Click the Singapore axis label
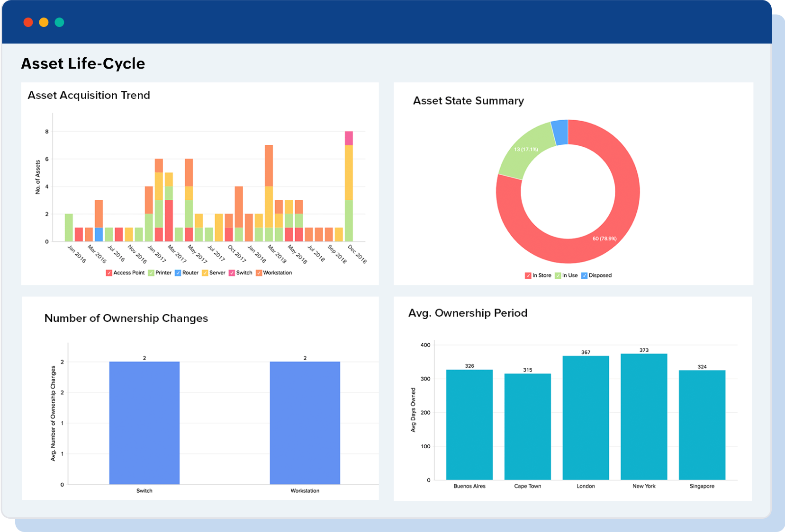The width and height of the screenshot is (785, 532). [x=702, y=486]
